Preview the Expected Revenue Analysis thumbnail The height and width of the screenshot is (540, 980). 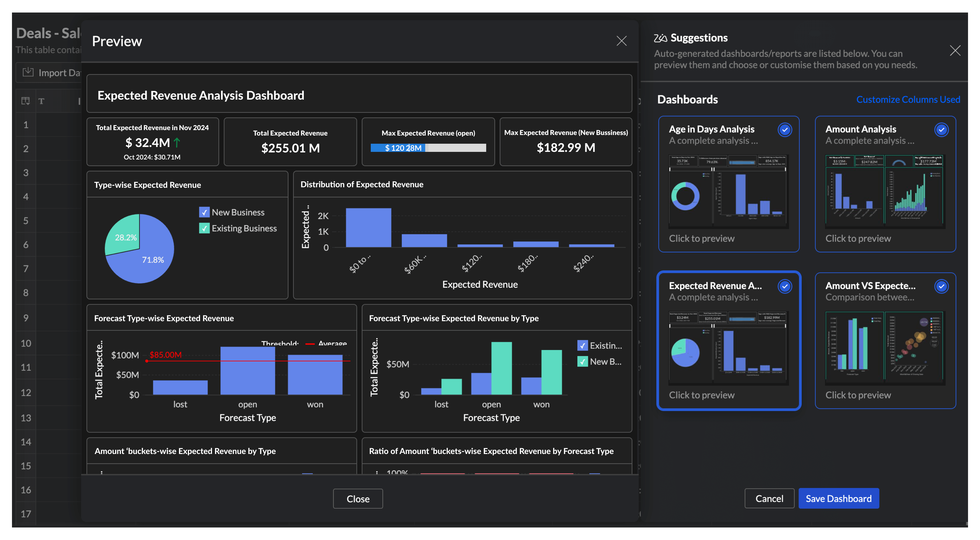728,348
